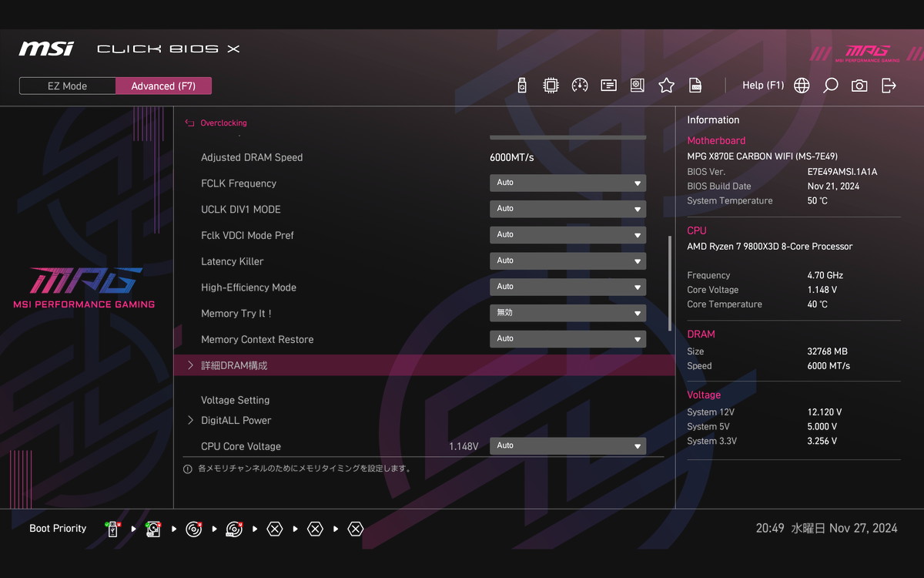Open the M-Flash USB update icon
This screenshot has width=924, height=578.
[522, 86]
